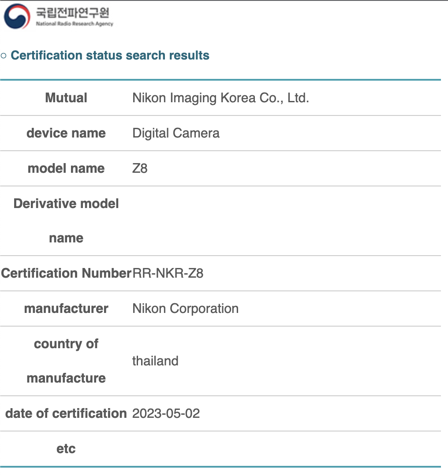Select the Nikon Imaging Korea Co., Ltd. text

pyautogui.click(x=220, y=98)
